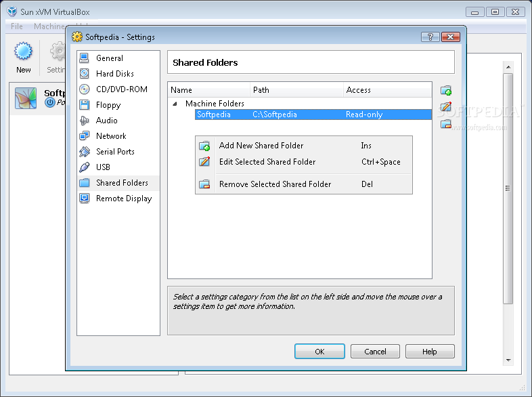
Task: Click the Settings gear toolbar icon in main window
Action: point(58,51)
